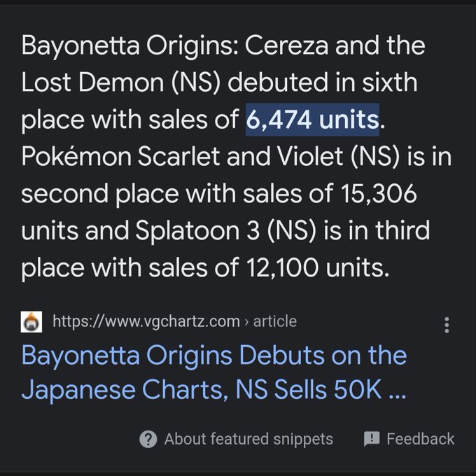Click the ellipsis ending the article title
The height and width of the screenshot is (476, 476).
click(x=396, y=391)
